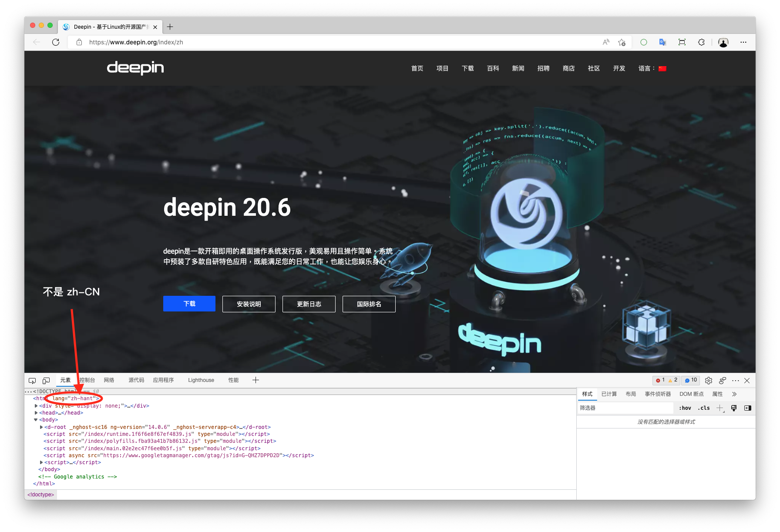Image resolution: width=780 pixels, height=532 pixels.
Task: Toggle .cls class editor
Action: (704, 408)
